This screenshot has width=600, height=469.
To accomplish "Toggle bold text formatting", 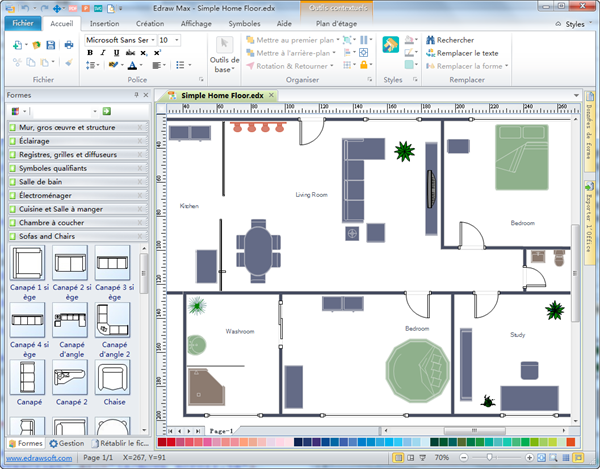I will (x=90, y=54).
